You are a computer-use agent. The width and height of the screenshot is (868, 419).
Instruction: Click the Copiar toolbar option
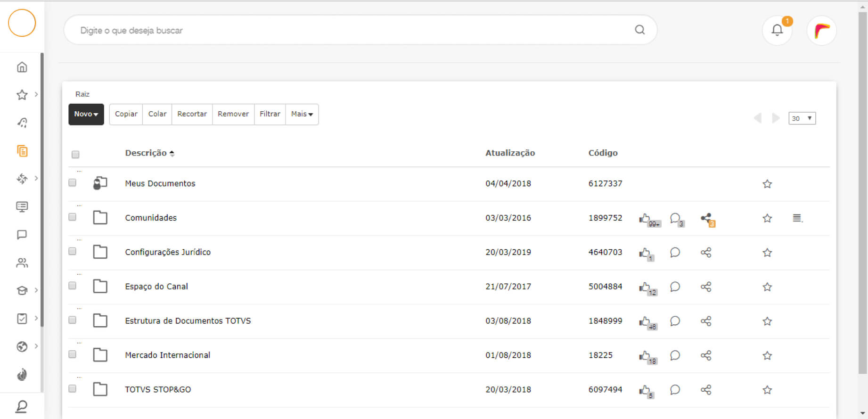click(126, 114)
